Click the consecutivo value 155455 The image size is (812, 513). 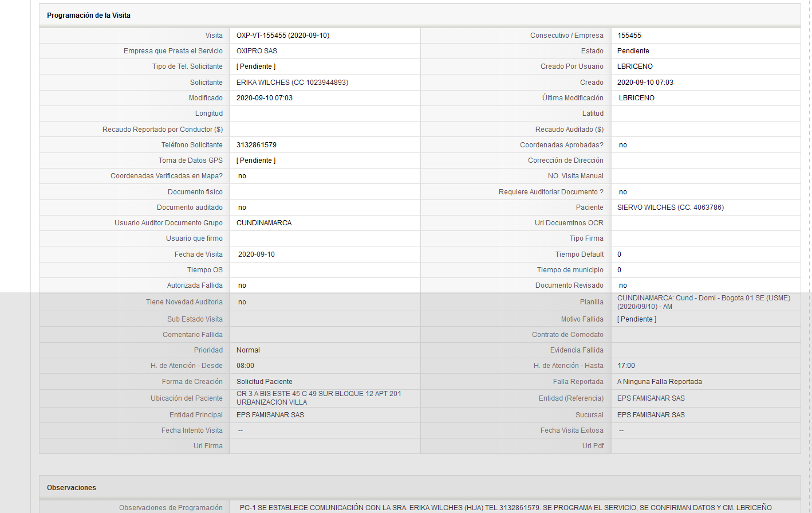coord(629,36)
